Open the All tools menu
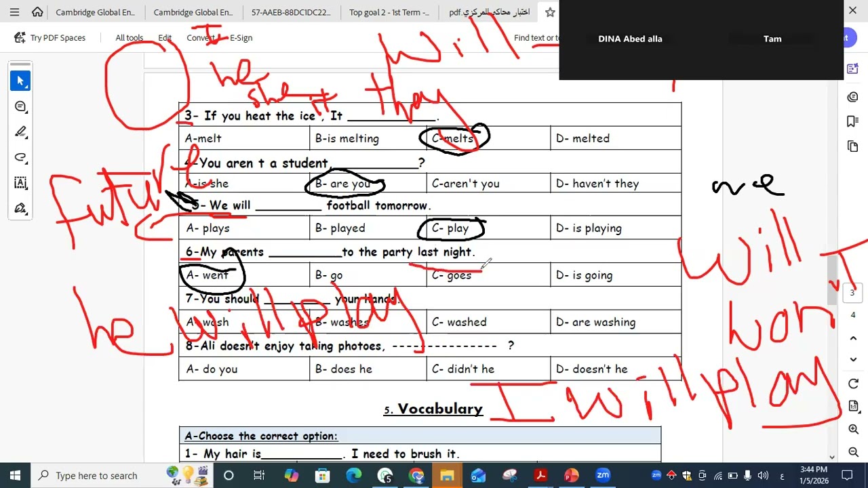The height and width of the screenshot is (488, 868). click(129, 38)
